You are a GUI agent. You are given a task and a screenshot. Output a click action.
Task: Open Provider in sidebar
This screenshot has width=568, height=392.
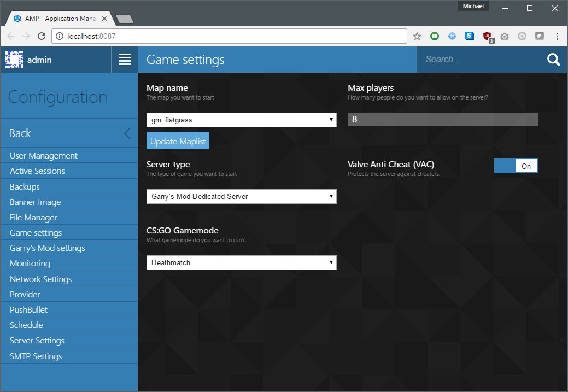coord(69,294)
